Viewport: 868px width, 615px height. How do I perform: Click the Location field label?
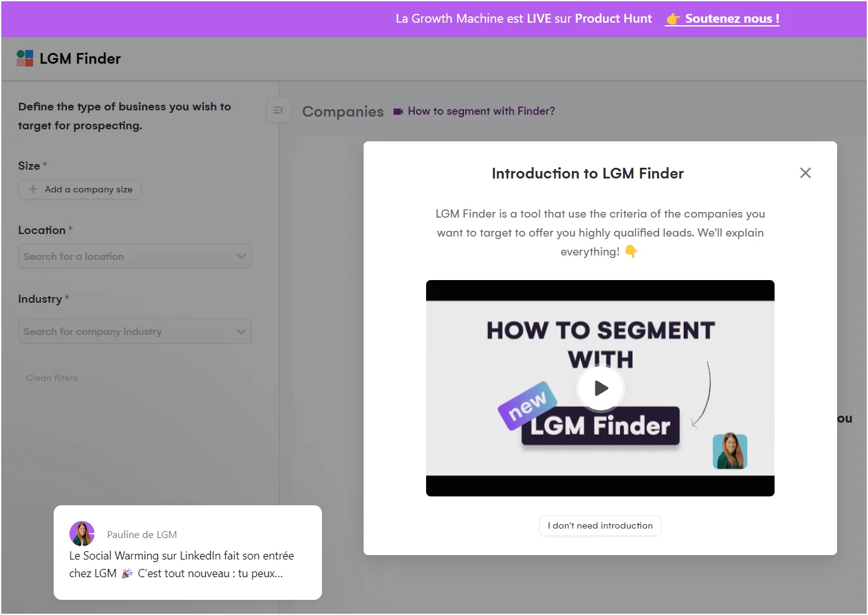tap(42, 230)
